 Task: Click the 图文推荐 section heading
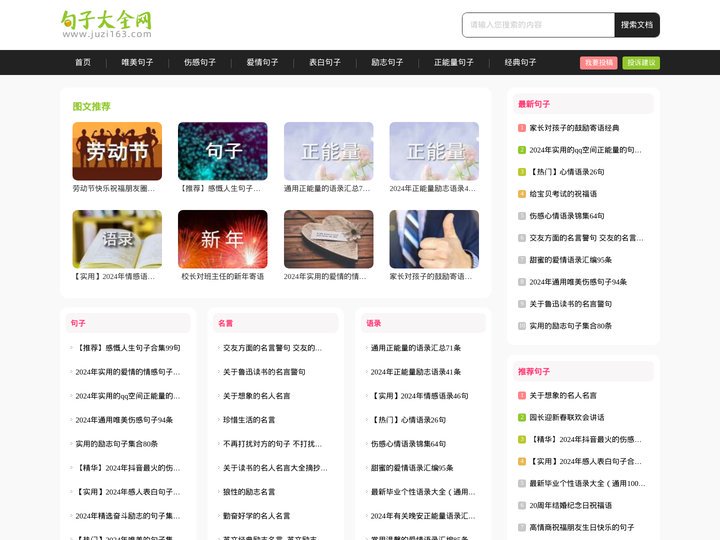tap(91, 107)
